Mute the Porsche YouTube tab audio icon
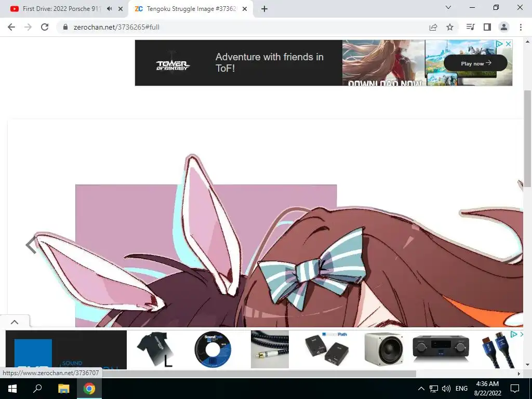532x399 pixels. pos(109,9)
